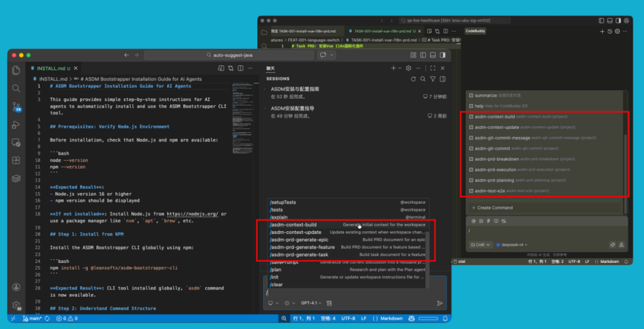Viewport: 644px width, 329px height.
Task: Click CodeBuddy new conversation plus icon
Action: pos(602,31)
